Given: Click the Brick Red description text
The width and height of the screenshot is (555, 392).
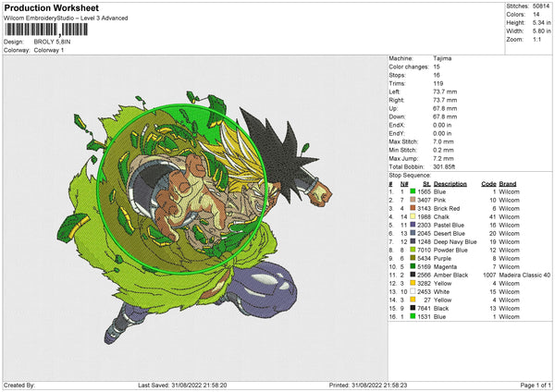Looking at the screenshot, I should (x=447, y=208).
